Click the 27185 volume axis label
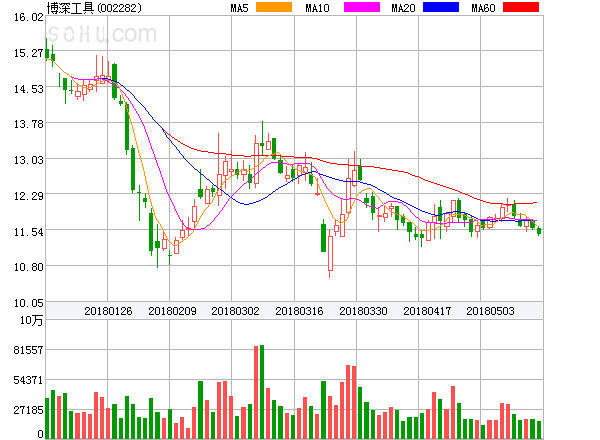The height and width of the screenshot is (440, 600). 29,411
